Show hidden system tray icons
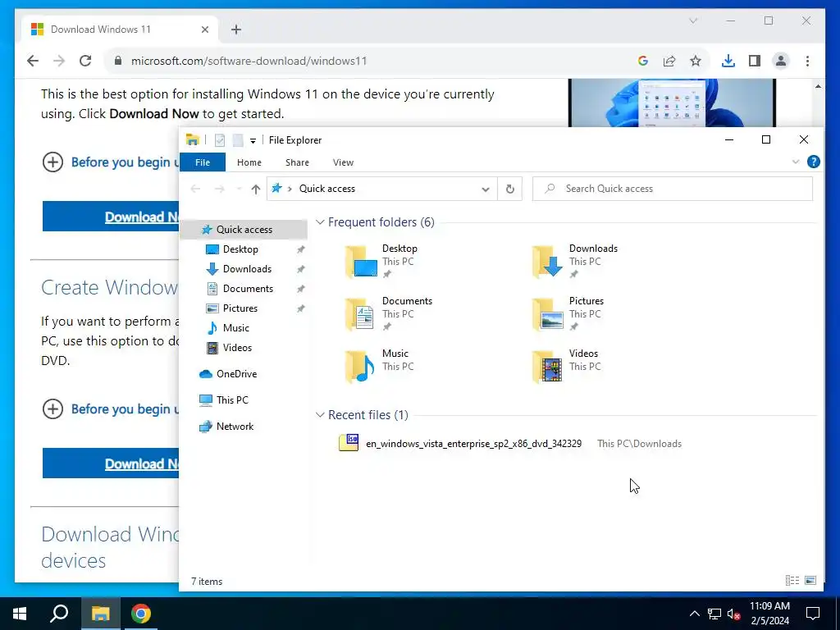This screenshot has height=630, width=840. [694, 614]
